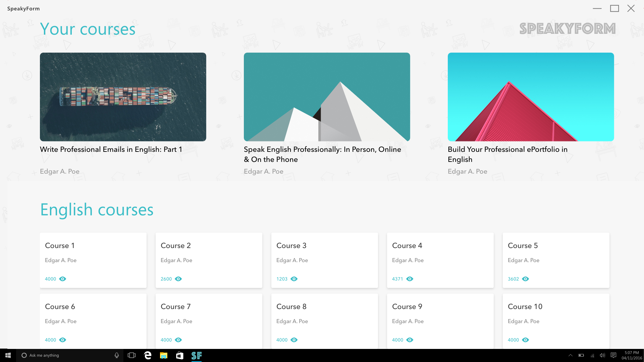
Task: Click the network wifi icon in tray
Action: click(592, 355)
